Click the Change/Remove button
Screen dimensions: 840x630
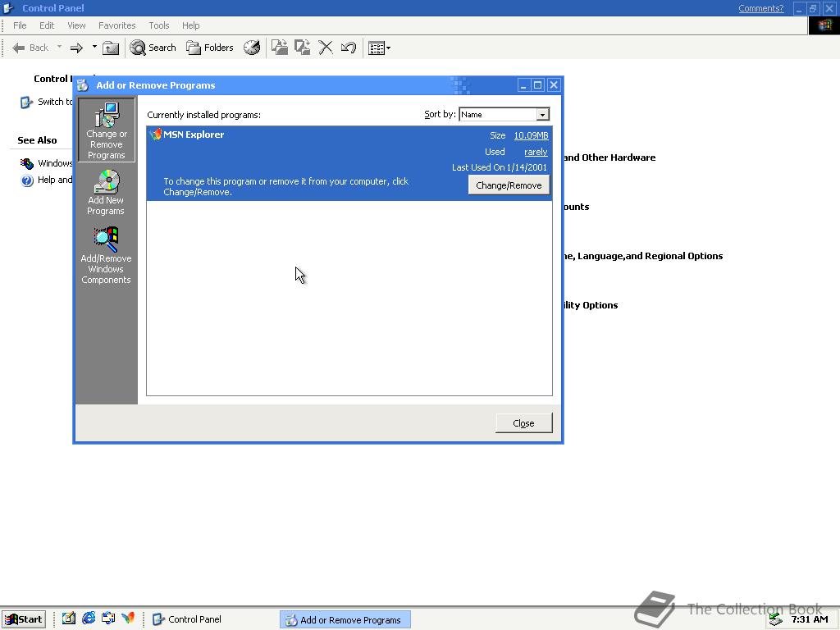[509, 185]
